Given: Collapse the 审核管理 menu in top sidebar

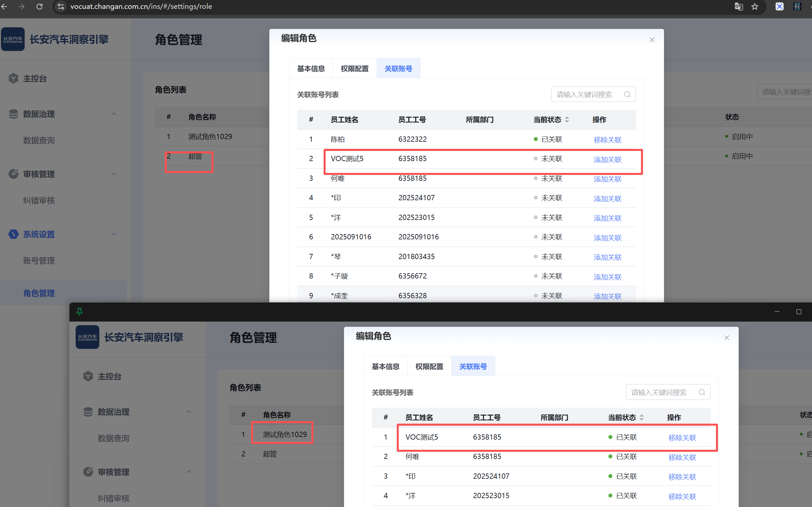Looking at the screenshot, I should [114, 174].
